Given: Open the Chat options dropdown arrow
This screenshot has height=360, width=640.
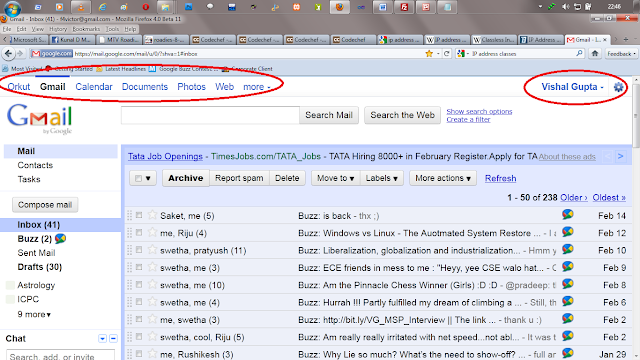Looking at the screenshot, I should click(x=102, y=338).
